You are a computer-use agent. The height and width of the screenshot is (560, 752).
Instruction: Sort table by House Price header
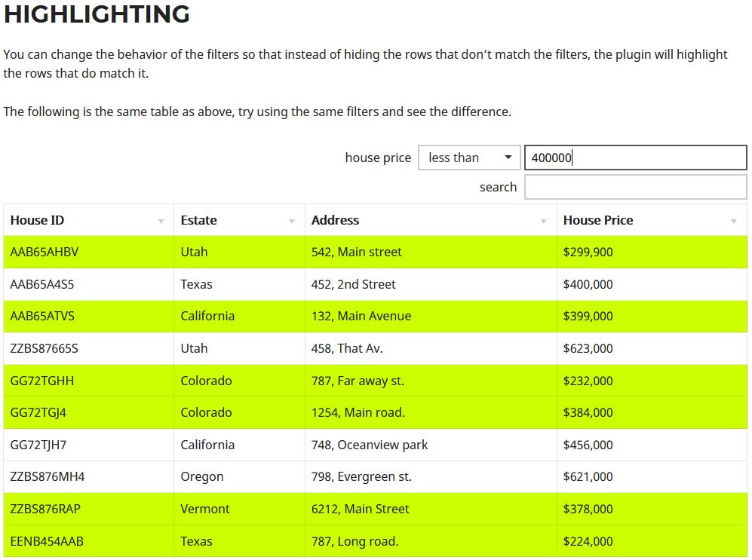coord(598,220)
